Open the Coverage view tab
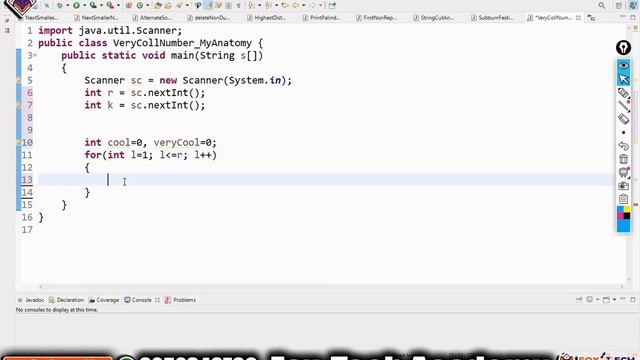The image size is (640, 360). [x=104, y=300]
